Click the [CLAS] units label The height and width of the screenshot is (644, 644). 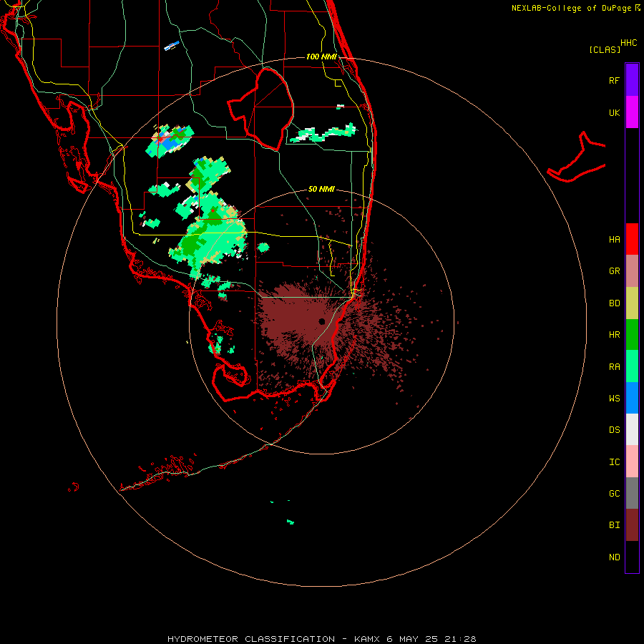pyautogui.click(x=605, y=49)
